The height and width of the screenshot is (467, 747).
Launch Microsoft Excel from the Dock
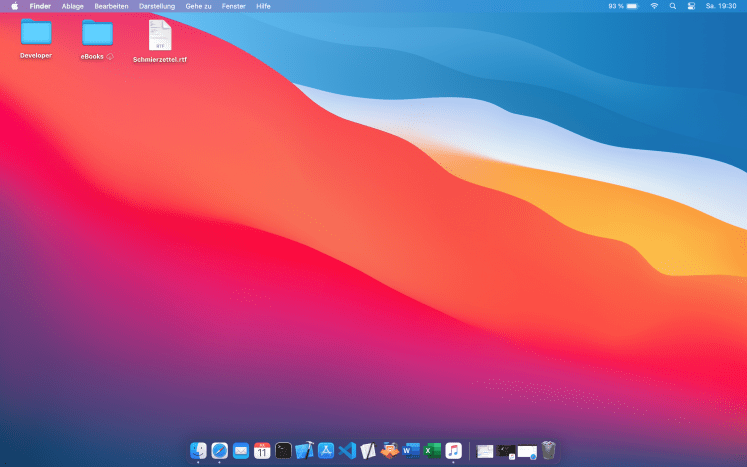[x=432, y=451]
